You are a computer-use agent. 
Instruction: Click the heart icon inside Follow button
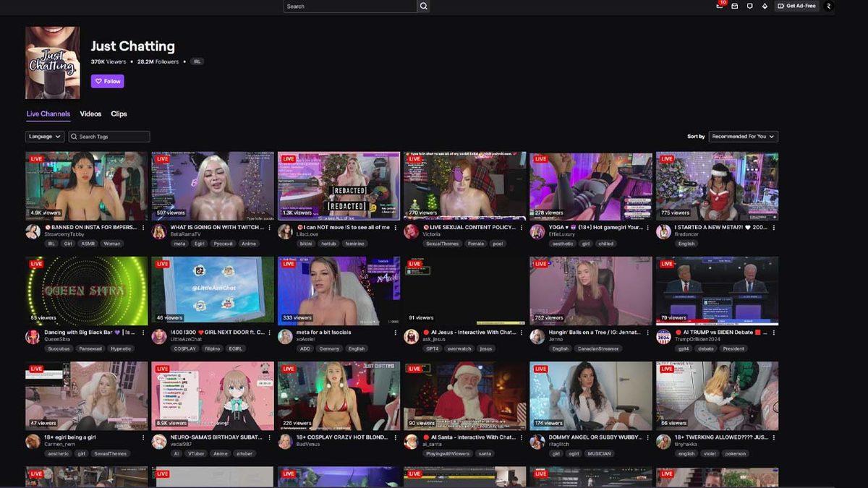[x=98, y=81]
